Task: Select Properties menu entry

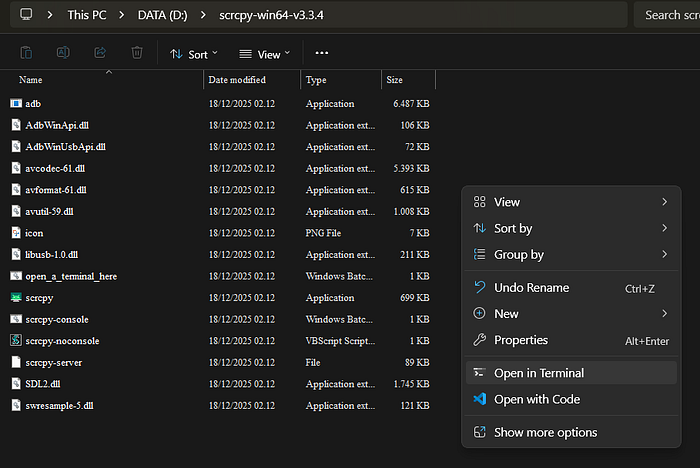Action: point(571,340)
